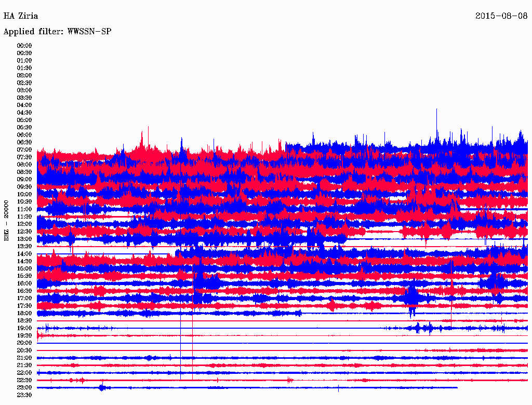Click the '03:30' time label
This screenshot has height=405, width=532.
24,98
